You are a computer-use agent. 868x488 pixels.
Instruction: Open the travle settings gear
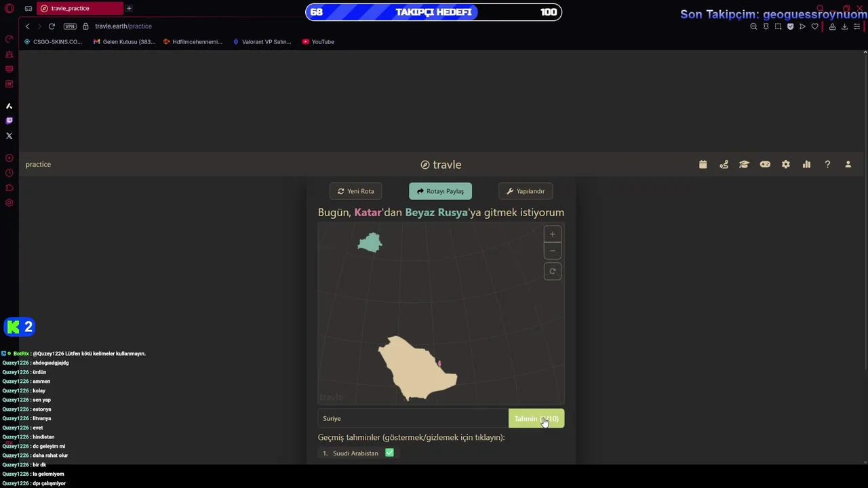(x=786, y=165)
